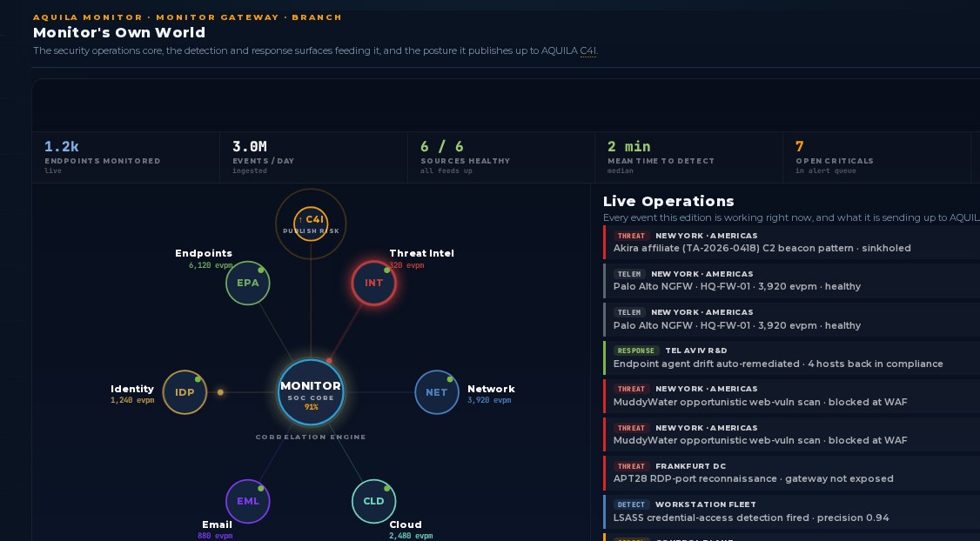The width and height of the screenshot is (980, 541).
Task: Go to AQUILA MONITOR in breadcrumb
Action: click(x=88, y=17)
